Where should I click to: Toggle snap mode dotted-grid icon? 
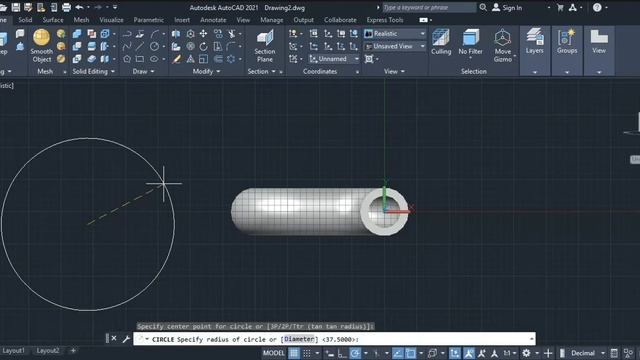[x=307, y=353]
